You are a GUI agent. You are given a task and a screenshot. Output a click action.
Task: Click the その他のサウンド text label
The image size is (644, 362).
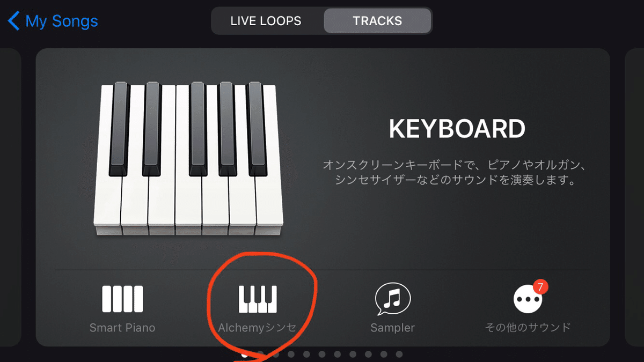[x=528, y=327]
